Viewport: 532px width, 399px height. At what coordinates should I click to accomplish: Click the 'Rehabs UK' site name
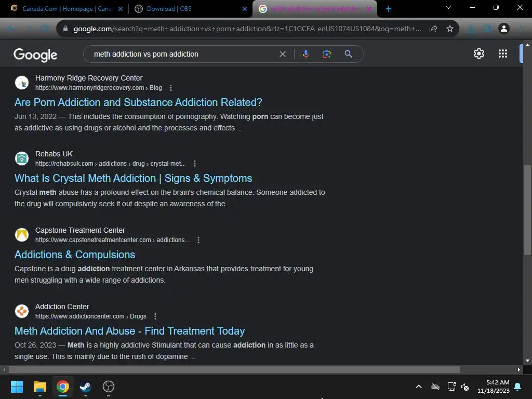click(x=54, y=154)
